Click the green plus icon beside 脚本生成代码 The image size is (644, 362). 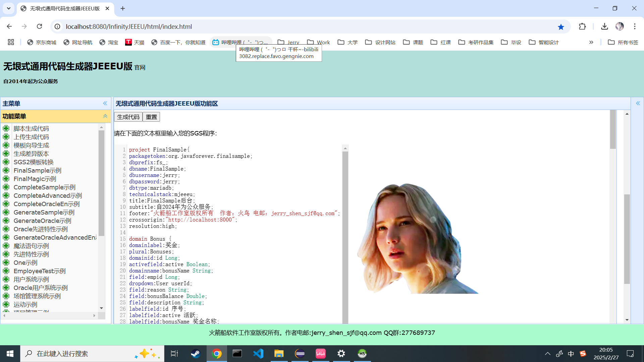[6, 128]
